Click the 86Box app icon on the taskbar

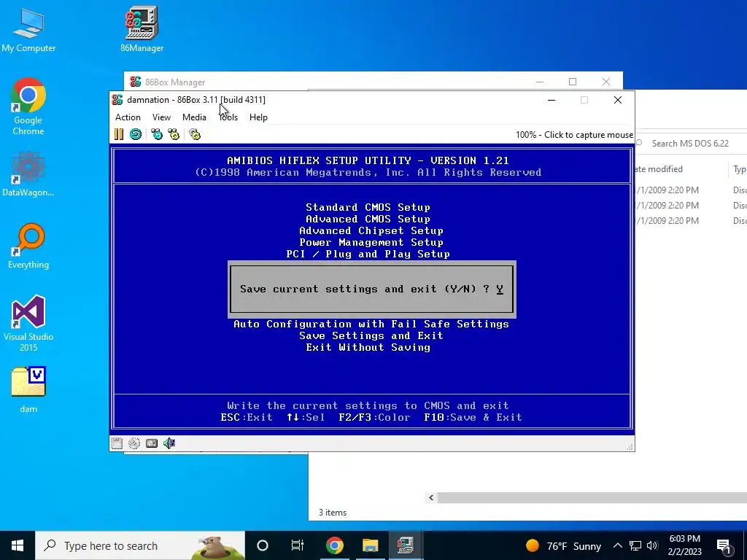406,545
